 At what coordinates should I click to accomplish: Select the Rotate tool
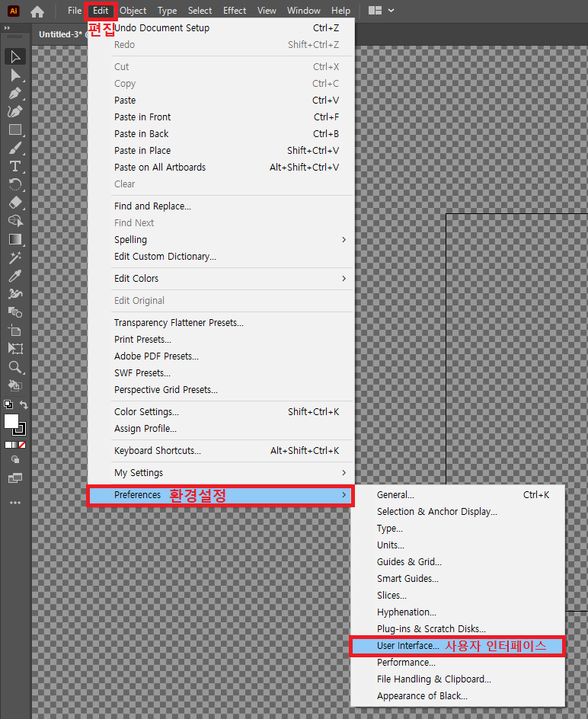point(15,184)
